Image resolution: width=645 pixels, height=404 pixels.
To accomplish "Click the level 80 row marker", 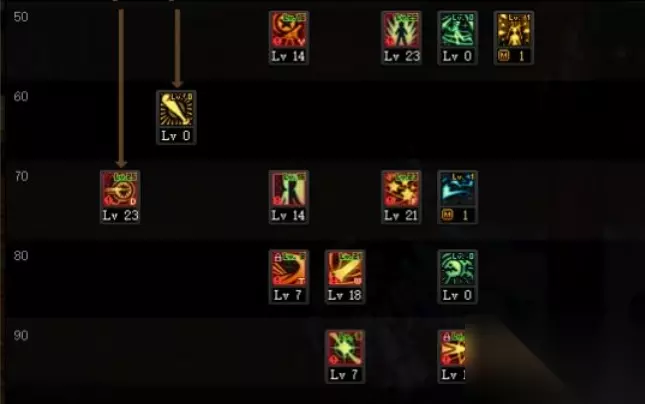I will pyautogui.click(x=21, y=256).
